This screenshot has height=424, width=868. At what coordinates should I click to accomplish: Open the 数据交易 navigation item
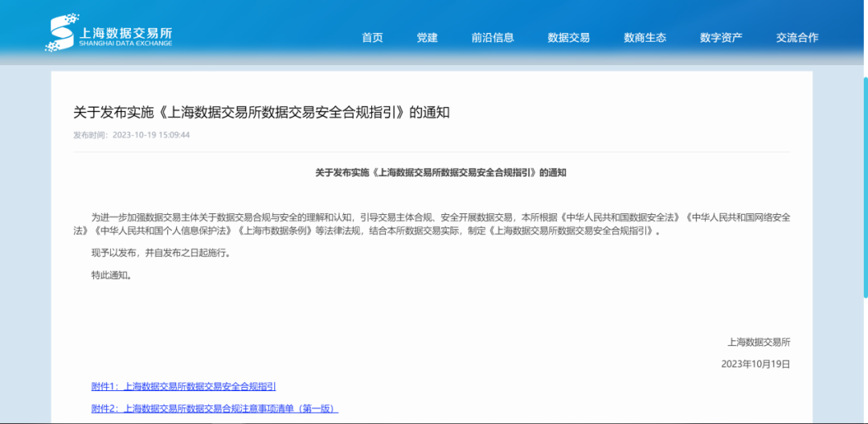568,38
